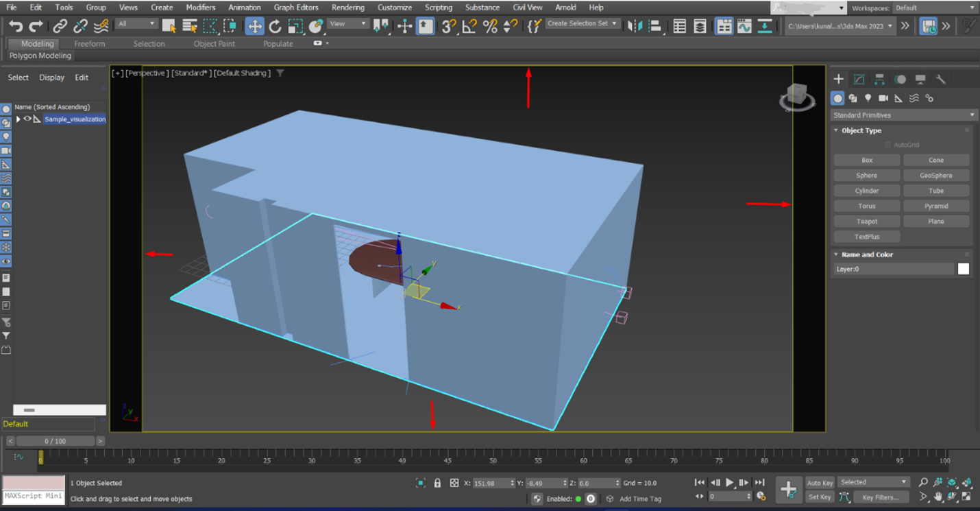This screenshot has width=980, height=511.
Task: Open the Standard Primitives dropdown
Action: coord(903,115)
